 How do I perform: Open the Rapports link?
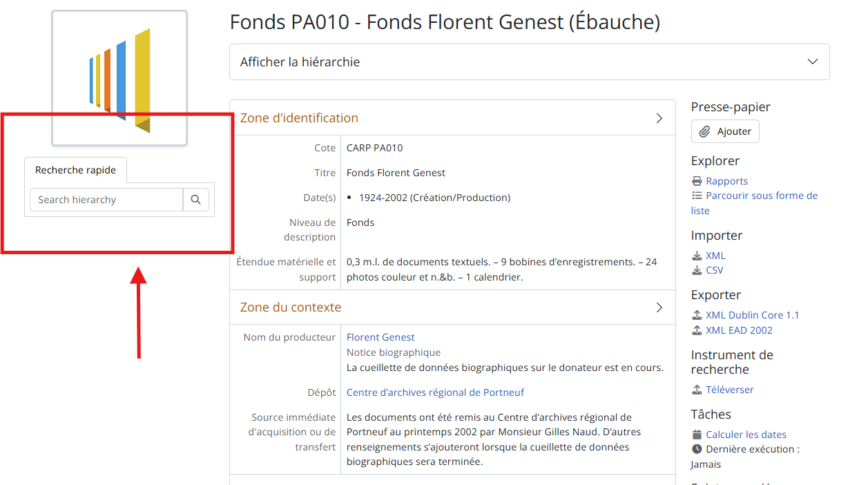[726, 181]
